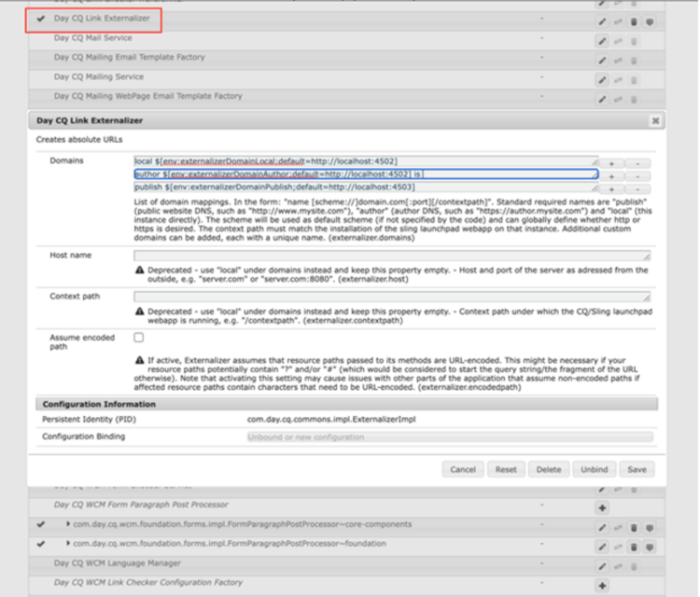Viewport: 700px width, 597px height.
Task: Delete FormParagraphPostProcessor~foundation via trash icon
Action: [634, 547]
